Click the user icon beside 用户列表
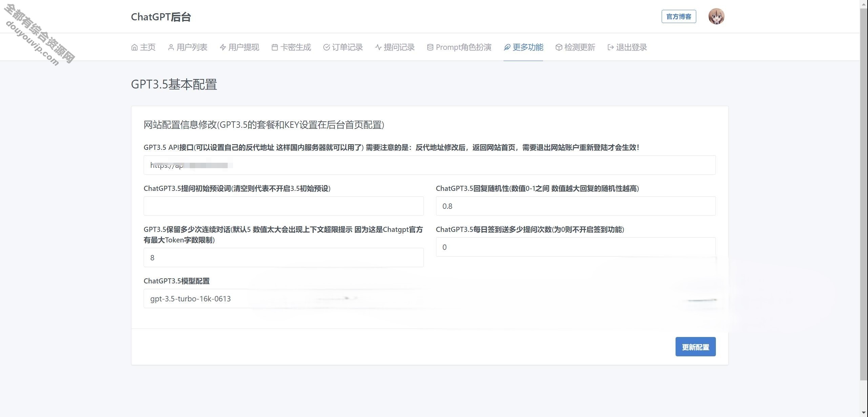Screen dimensions: 868x417 [x=171, y=47]
